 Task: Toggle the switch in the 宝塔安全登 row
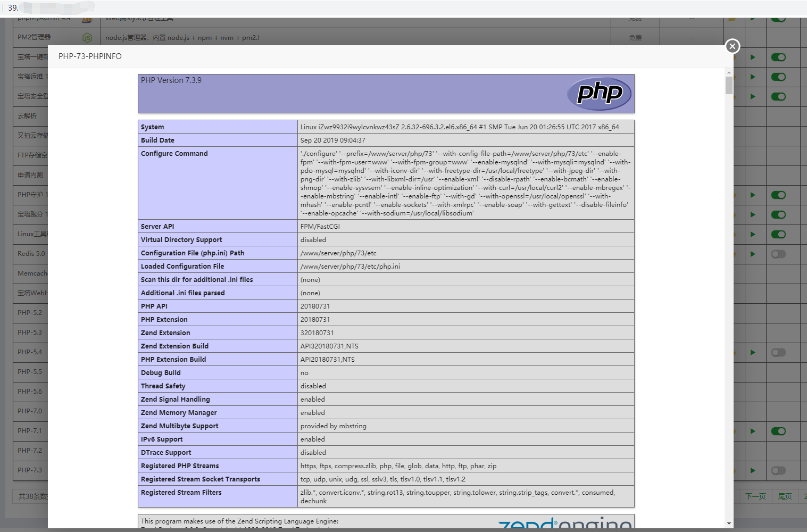[778, 97]
